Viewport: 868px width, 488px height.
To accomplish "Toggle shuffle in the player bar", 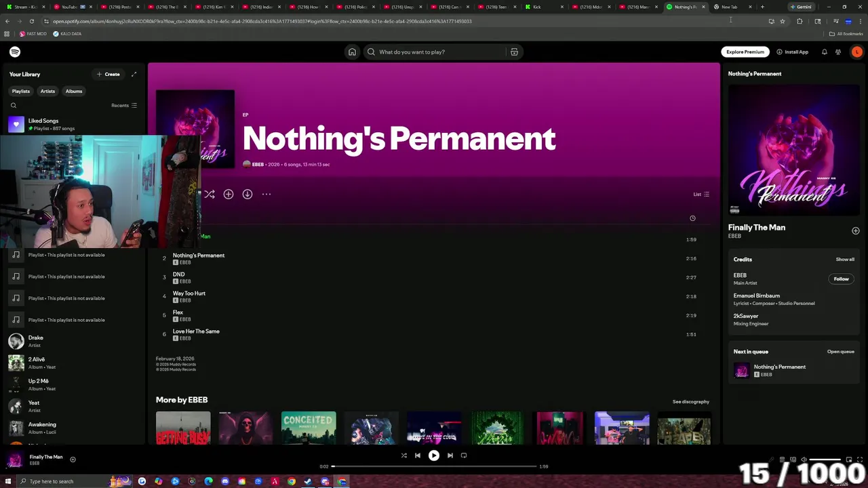I will [x=404, y=455].
